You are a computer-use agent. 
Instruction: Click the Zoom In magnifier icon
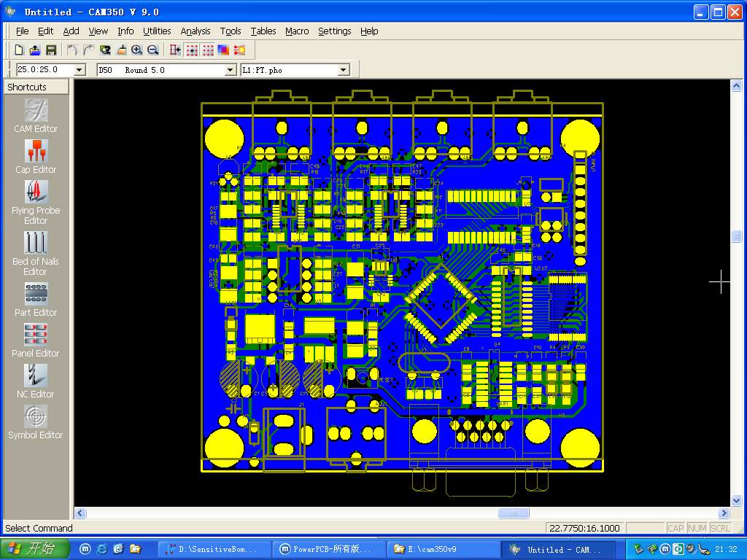coord(136,50)
